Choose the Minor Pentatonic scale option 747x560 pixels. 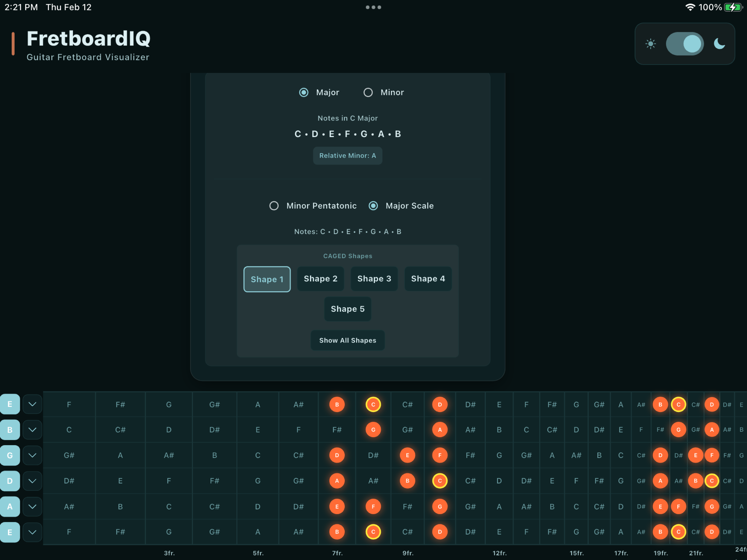[x=274, y=206]
